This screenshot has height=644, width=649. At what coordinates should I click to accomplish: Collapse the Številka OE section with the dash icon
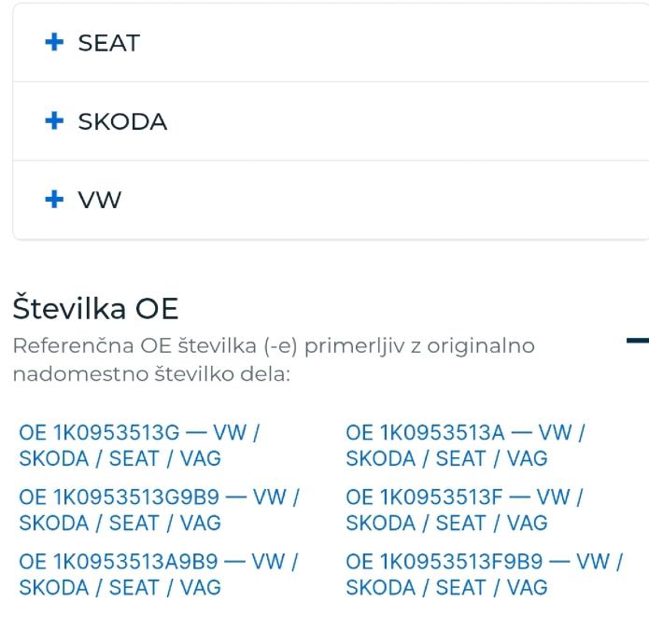tap(638, 341)
